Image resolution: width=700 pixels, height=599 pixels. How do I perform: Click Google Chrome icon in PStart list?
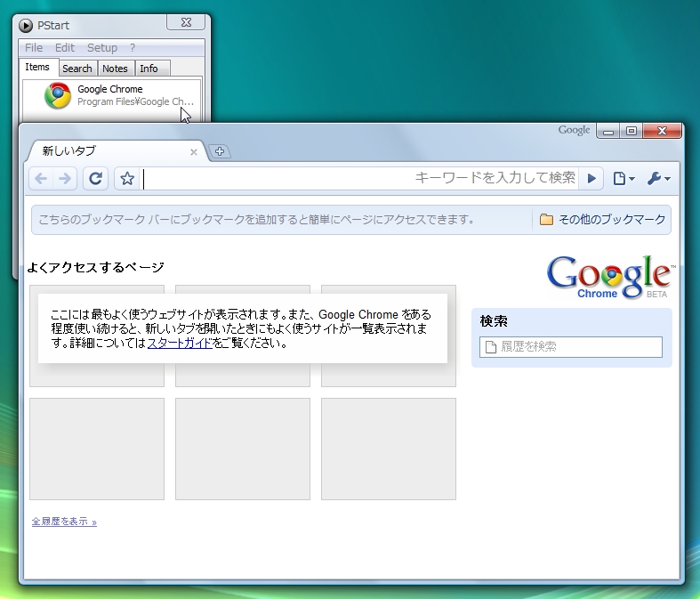tap(58, 95)
